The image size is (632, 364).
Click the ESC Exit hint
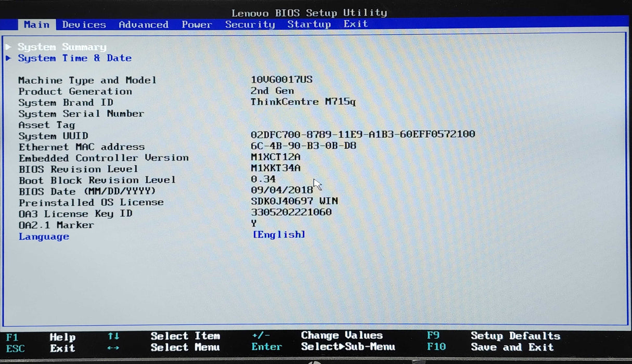pos(41,348)
